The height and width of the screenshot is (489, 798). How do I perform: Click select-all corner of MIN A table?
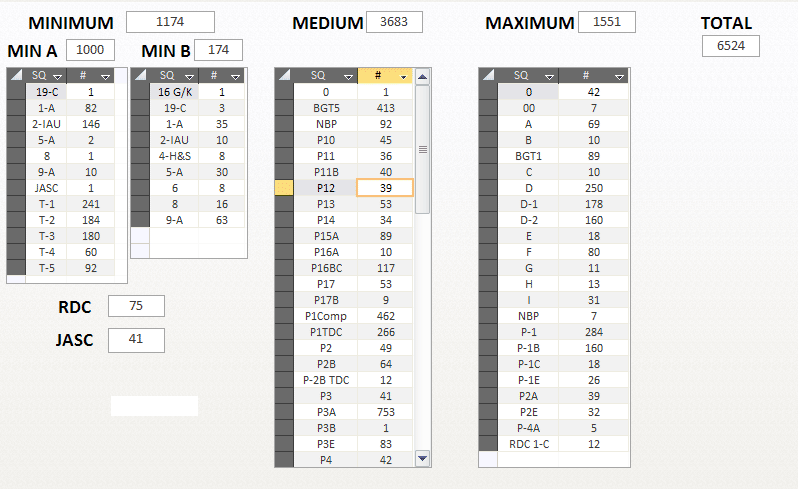point(16,76)
